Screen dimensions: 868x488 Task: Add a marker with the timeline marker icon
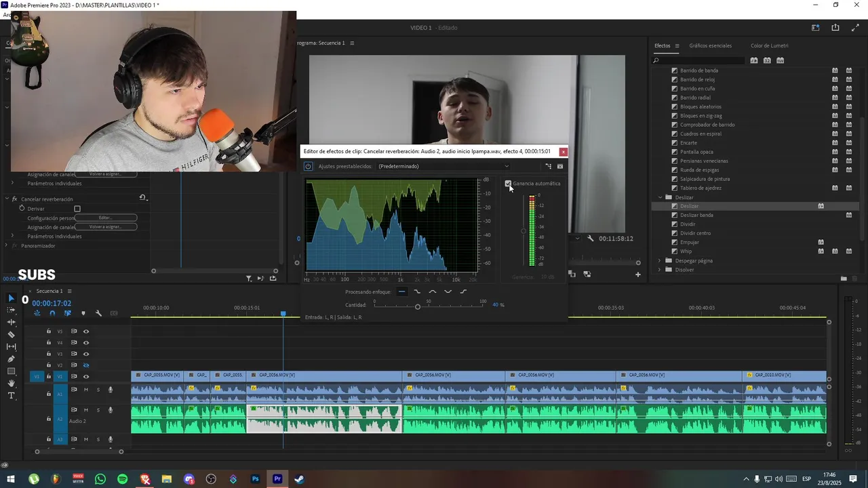pyautogui.click(x=83, y=313)
